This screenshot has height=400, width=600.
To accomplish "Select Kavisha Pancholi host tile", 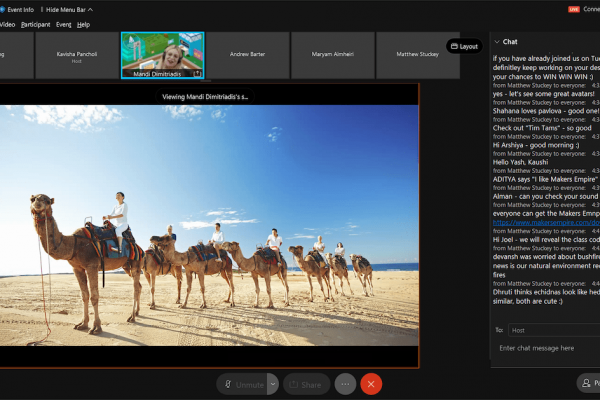I will 76,54.
